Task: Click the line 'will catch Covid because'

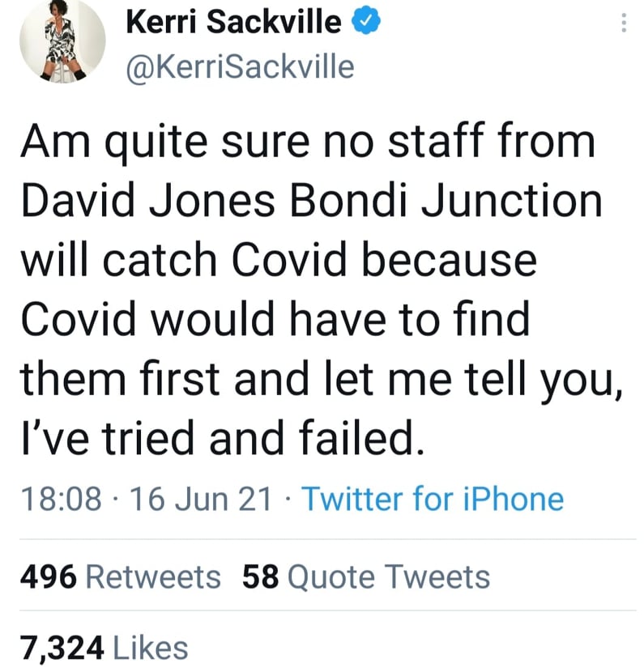Action: [x=278, y=261]
